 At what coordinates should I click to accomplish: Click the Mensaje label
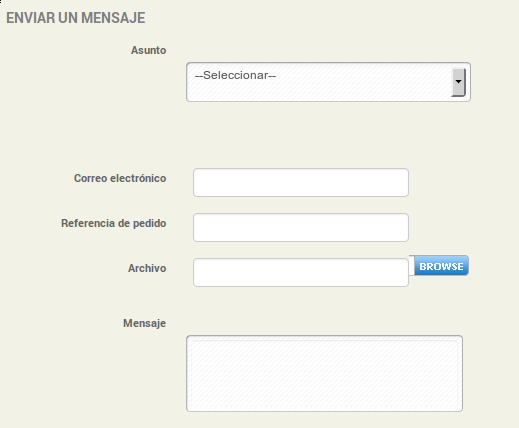[144, 323]
